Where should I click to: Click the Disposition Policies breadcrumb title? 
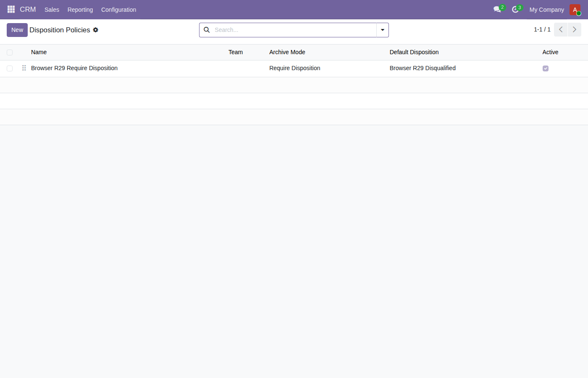[x=60, y=30]
